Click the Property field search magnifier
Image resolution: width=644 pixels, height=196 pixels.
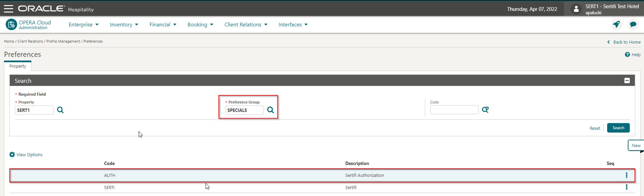60,110
